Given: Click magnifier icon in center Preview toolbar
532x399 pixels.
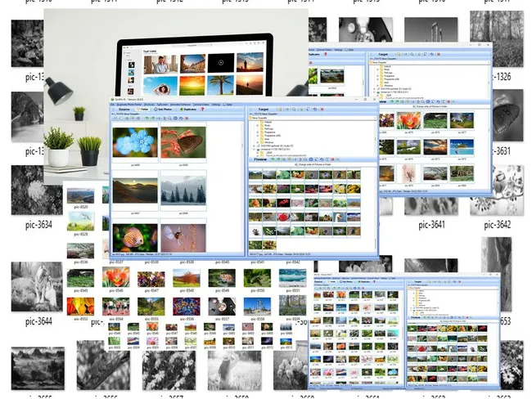Looking at the screenshot, I should click(x=305, y=159).
